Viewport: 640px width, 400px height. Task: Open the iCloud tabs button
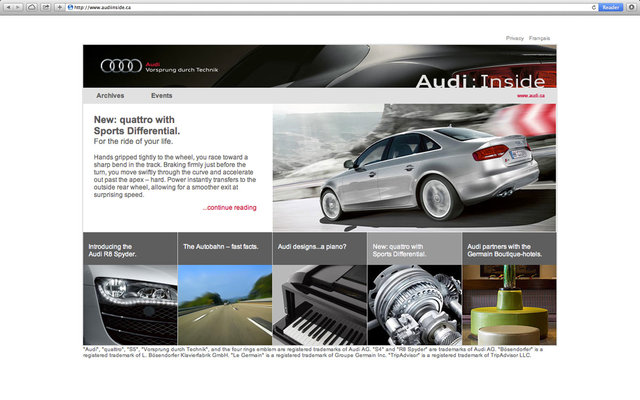(x=31, y=7)
